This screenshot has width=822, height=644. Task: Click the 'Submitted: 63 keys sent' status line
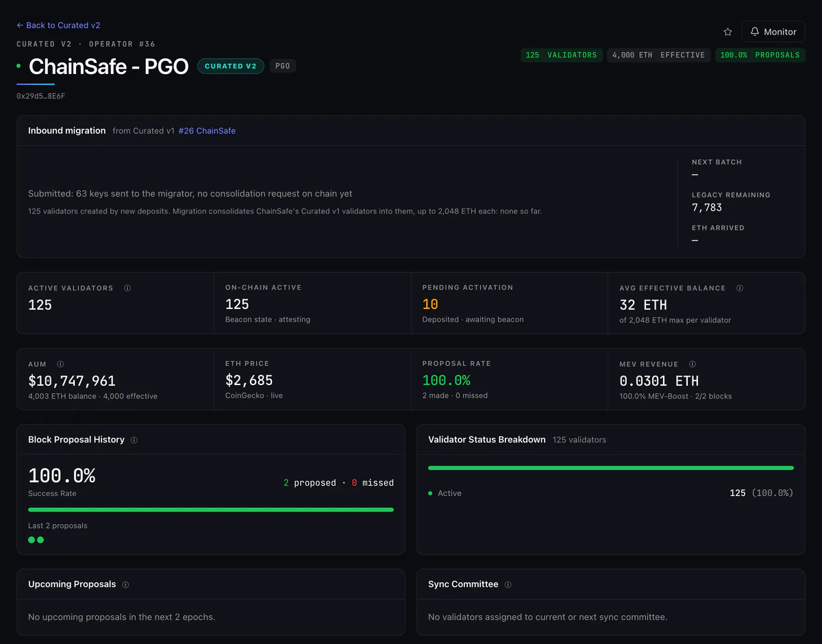(190, 194)
